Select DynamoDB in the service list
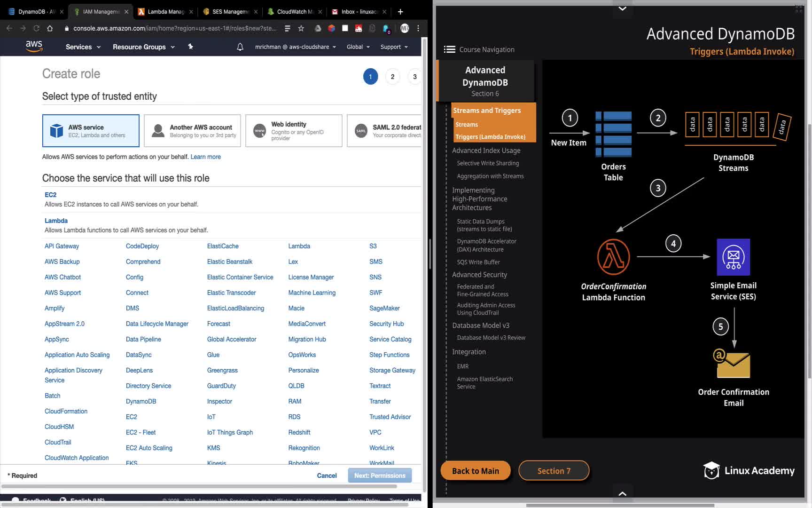Viewport: 812px width, 508px height. tap(141, 401)
